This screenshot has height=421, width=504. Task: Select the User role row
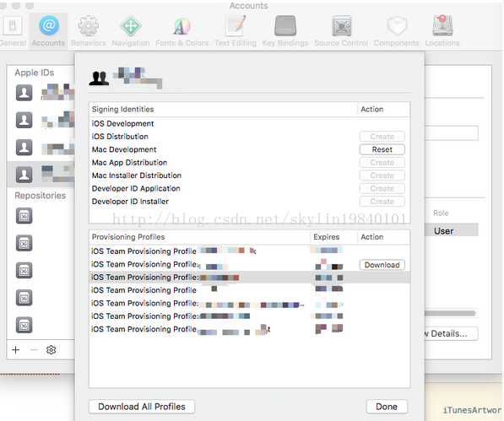[x=452, y=230]
